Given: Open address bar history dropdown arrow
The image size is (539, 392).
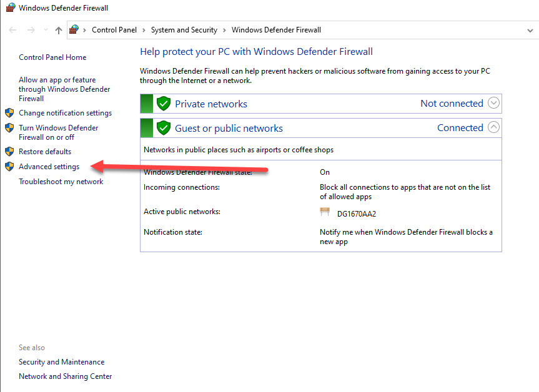Looking at the screenshot, I should click(530, 31).
